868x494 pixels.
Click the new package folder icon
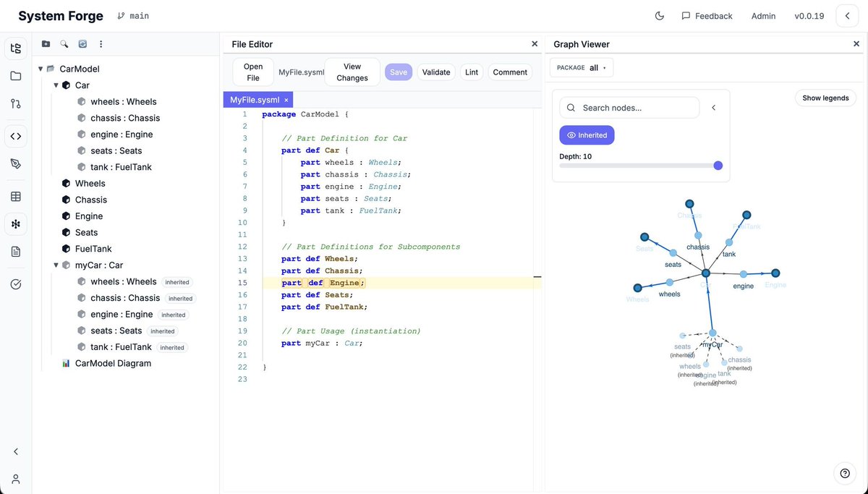[46, 43]
